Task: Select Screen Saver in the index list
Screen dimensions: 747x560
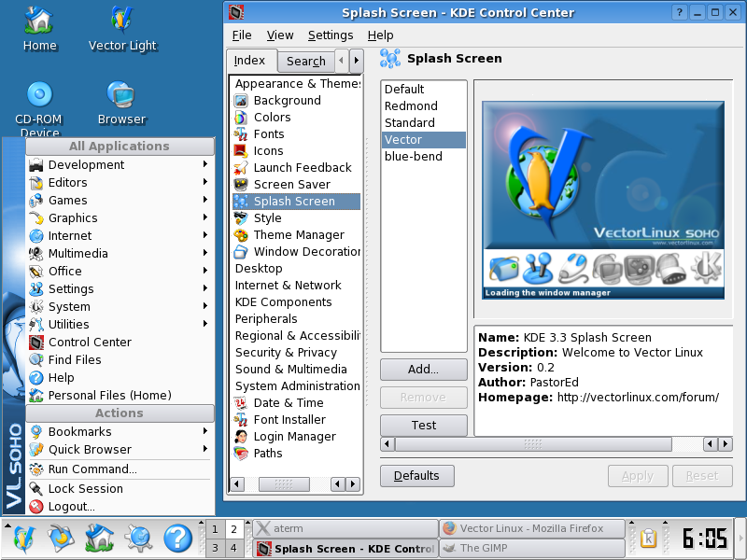Action: click(x=291, y=184)
